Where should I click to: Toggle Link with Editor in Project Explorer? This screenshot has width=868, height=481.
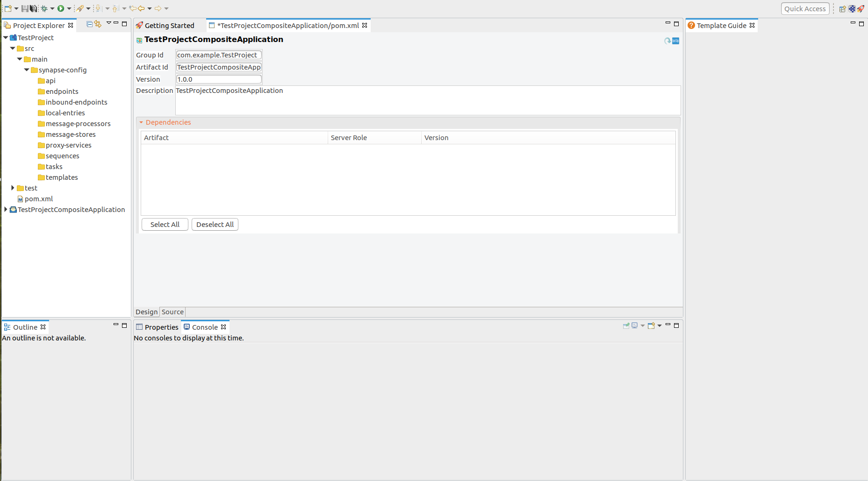pyautogui.click(x=98, y=24)
